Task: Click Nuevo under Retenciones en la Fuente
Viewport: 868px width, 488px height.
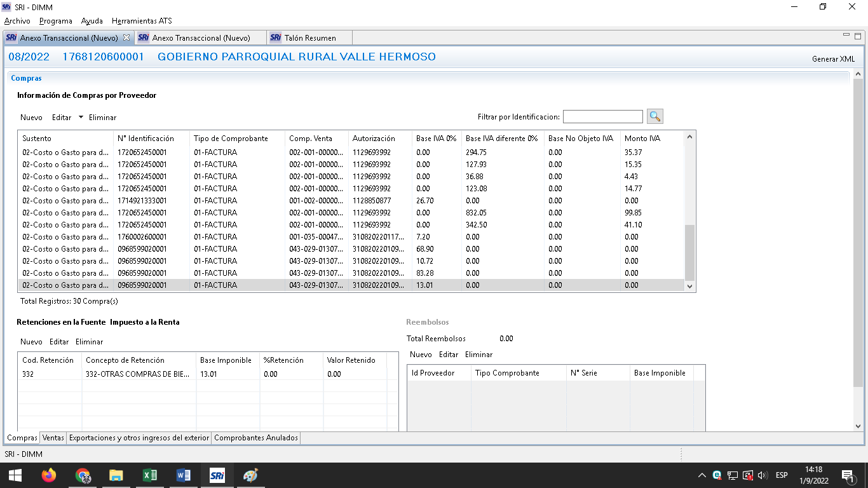Action: [x=31, y=342]
